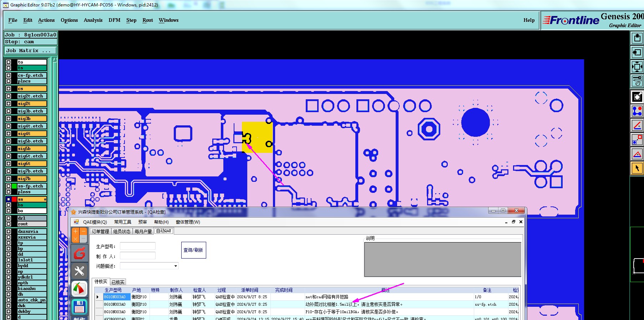Select the layer row auto_chk_pn
Screen dimensions: 644x320
point(32,300)
